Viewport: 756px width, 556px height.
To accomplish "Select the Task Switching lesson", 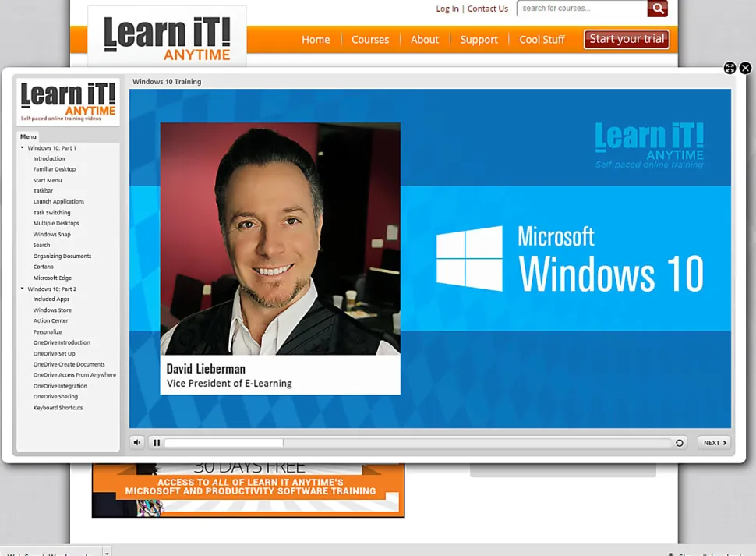I will point(51,213).
